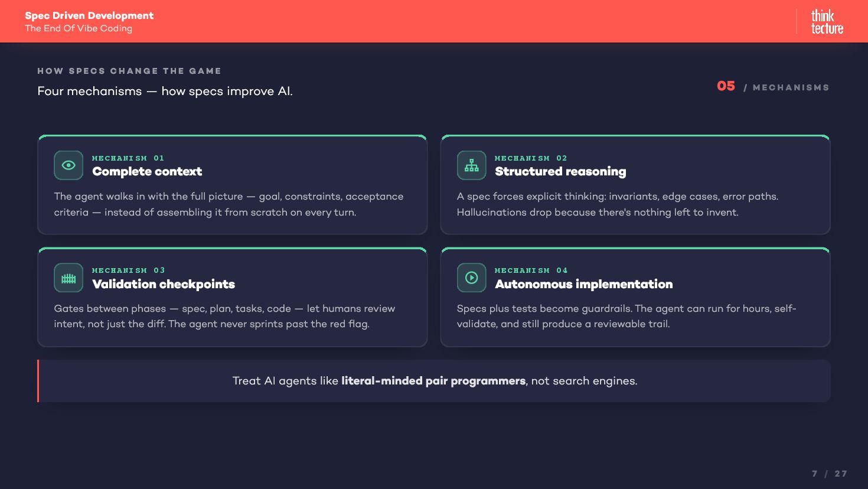The image size is (868, 489).
Task: Select the 'Structured reasoning' heading
Action: pos(560,172)
